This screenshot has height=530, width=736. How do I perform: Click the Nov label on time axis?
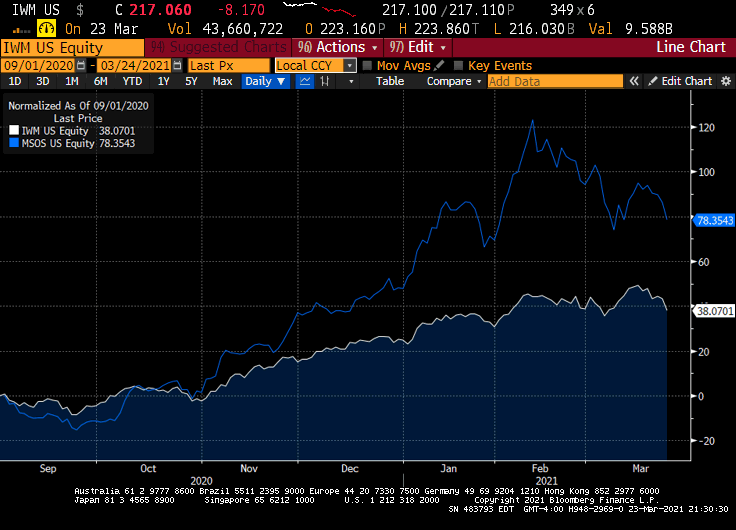pyautogui.click(x=249, y=468)
